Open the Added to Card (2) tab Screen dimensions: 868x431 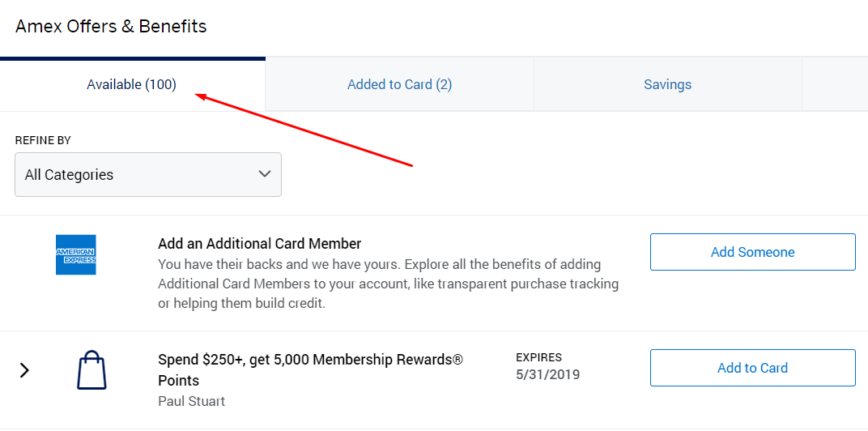(x=399, y=84)
